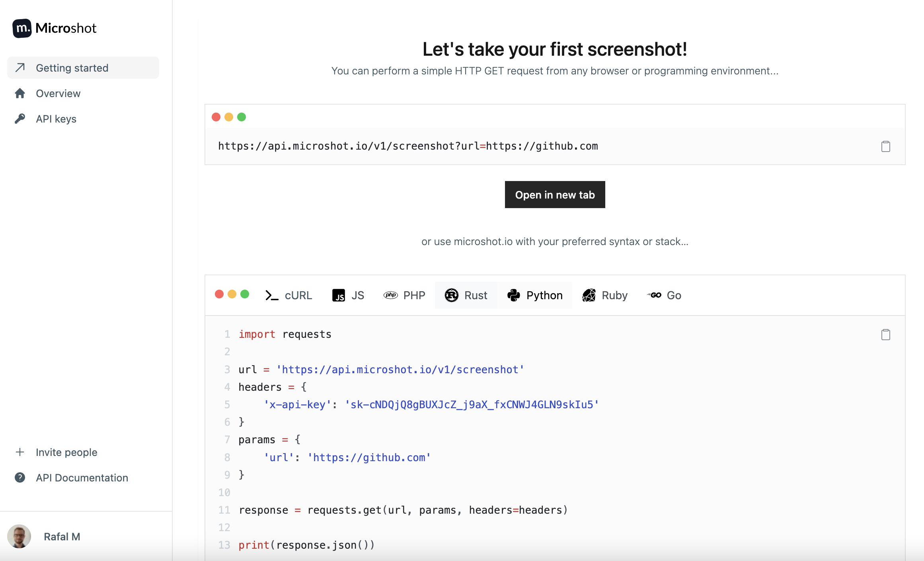
Task: Click the Rust gear logo icon
Action: 452,295
